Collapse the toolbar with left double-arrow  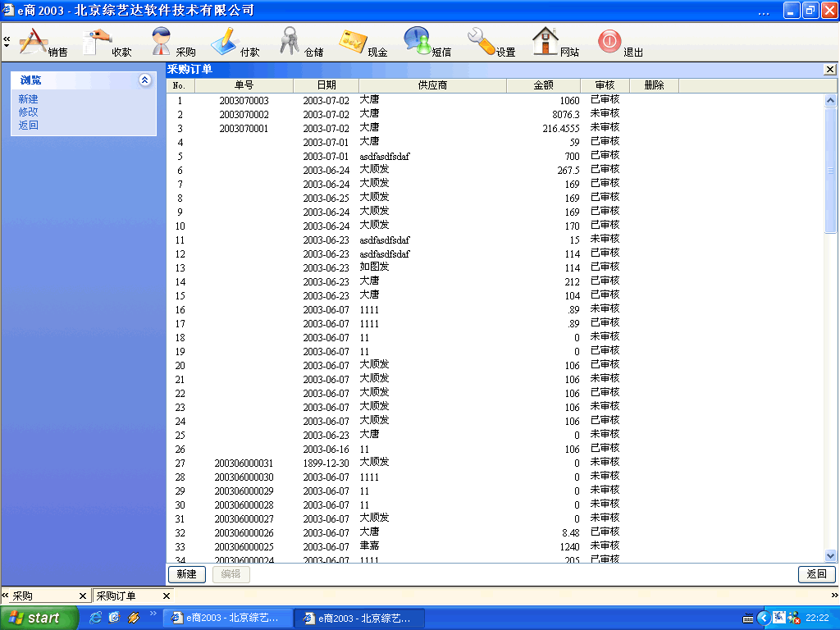point(7,39)
